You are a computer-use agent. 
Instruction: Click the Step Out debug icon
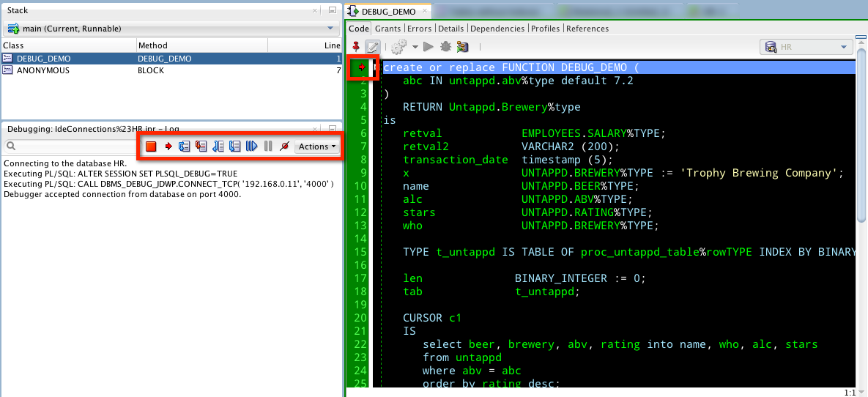tap(218, 146)
